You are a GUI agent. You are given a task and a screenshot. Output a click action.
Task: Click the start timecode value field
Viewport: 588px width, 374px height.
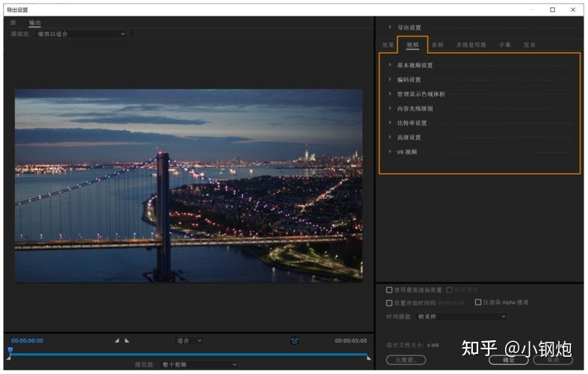[451, 303]
